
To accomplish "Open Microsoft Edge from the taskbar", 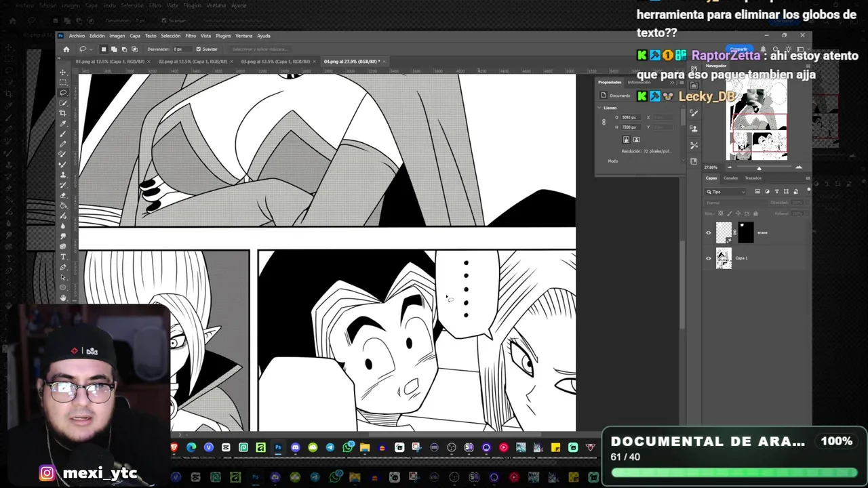I will pyautogui.click(x=191, y=447).
